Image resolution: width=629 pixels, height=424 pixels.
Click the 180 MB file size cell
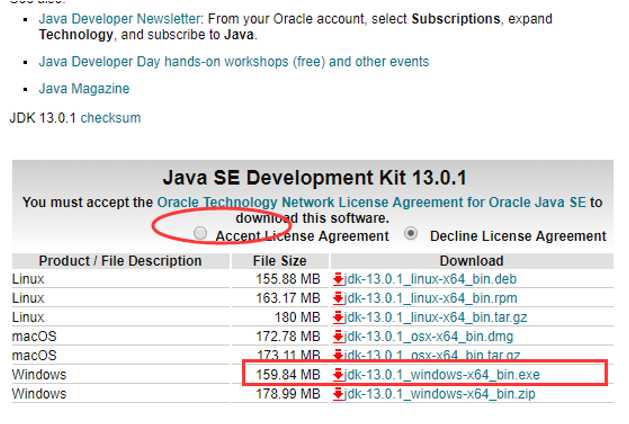pos(298,317)
